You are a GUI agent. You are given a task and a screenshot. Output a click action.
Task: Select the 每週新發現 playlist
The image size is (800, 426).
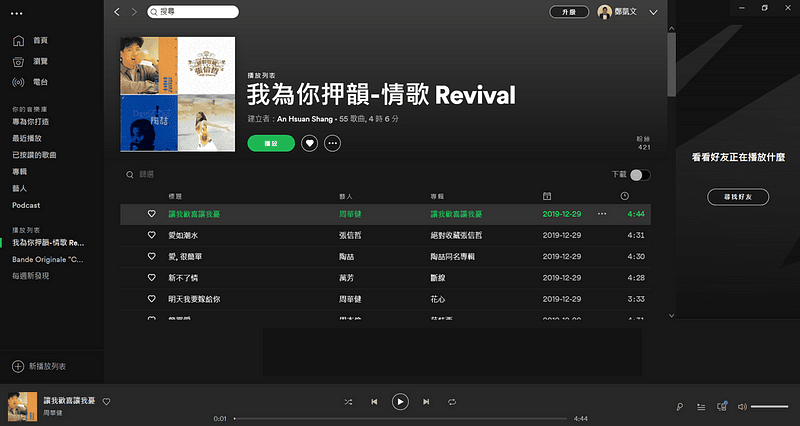click(31, 276)
